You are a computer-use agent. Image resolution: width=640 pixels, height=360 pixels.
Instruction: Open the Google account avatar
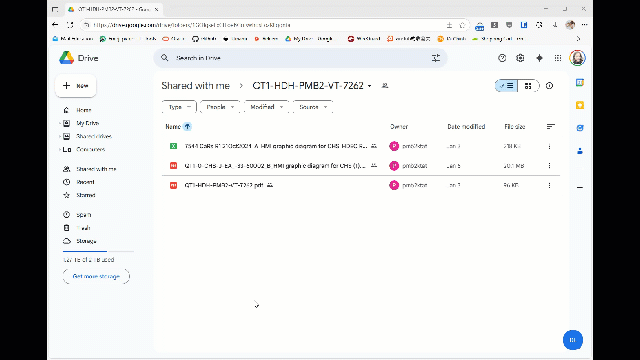578,58
